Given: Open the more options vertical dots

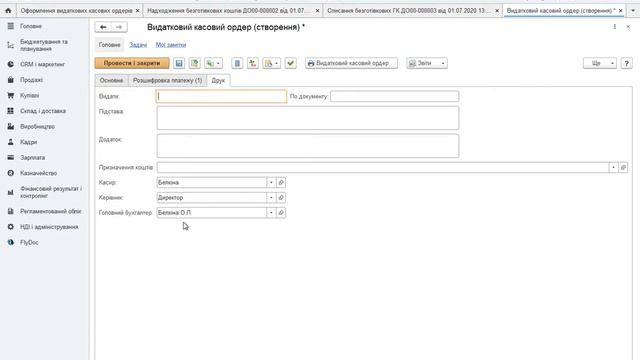Looking at the screenshot, I should tap(615, 27).
